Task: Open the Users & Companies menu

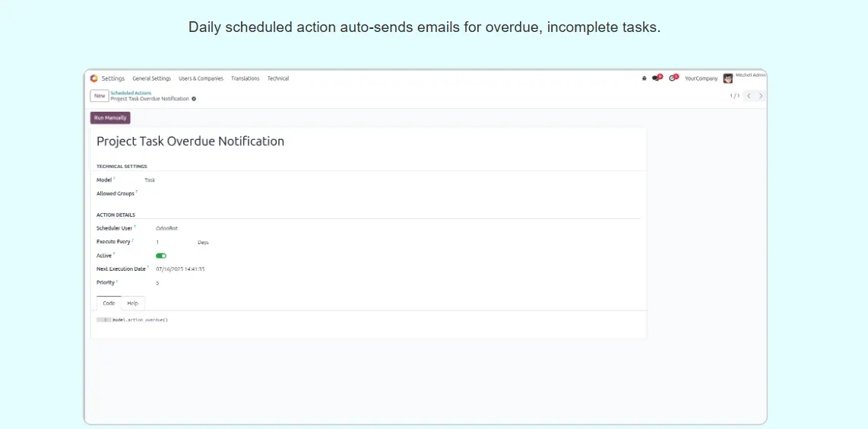Action: tap(201, 78)
